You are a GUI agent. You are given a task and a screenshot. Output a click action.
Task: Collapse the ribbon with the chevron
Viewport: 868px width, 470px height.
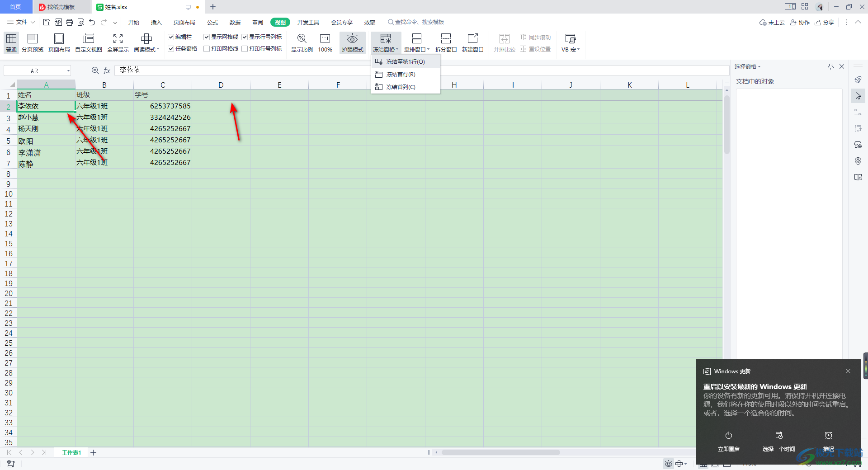(858, 22)
